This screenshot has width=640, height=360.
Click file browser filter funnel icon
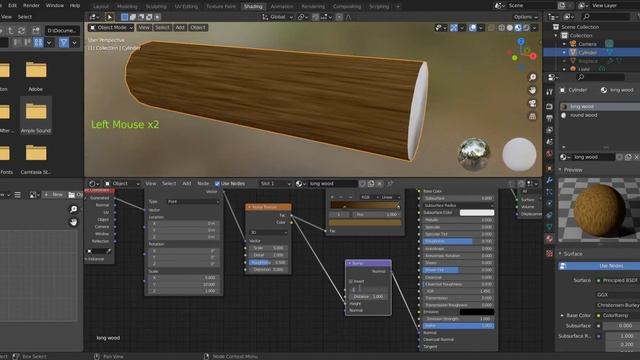click(64, 42)
